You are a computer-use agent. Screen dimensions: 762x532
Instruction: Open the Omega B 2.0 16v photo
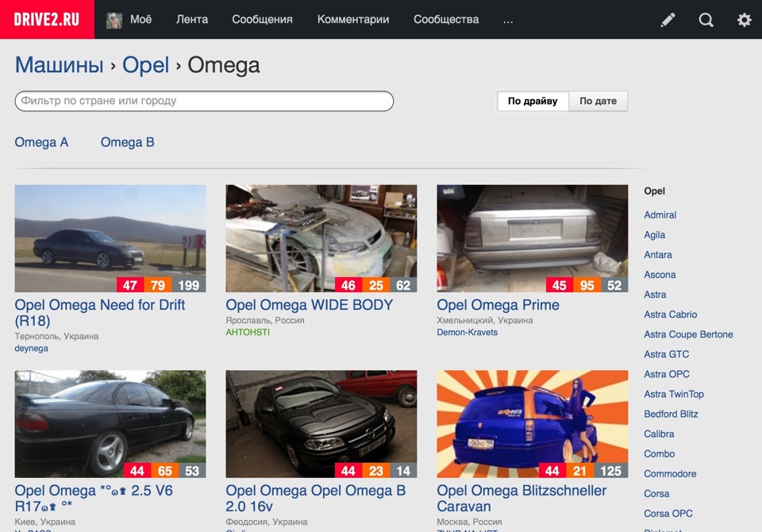(321, 424)
